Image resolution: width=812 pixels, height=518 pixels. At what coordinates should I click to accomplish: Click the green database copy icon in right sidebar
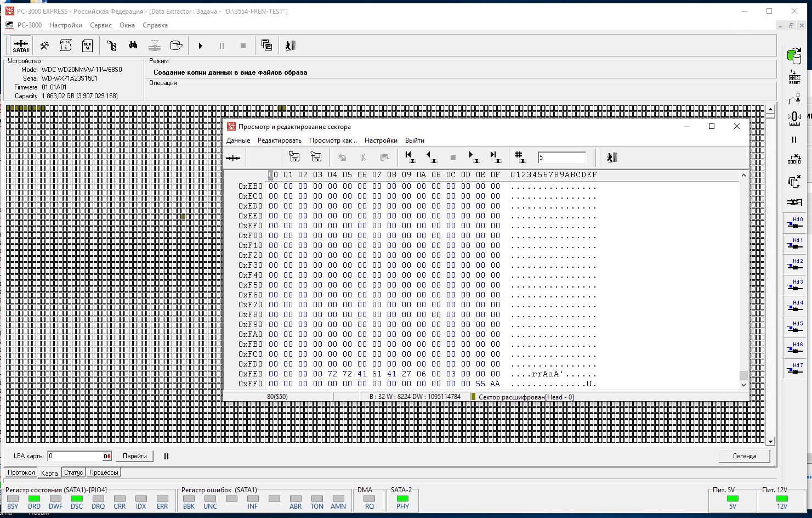[x=794, y=55]
